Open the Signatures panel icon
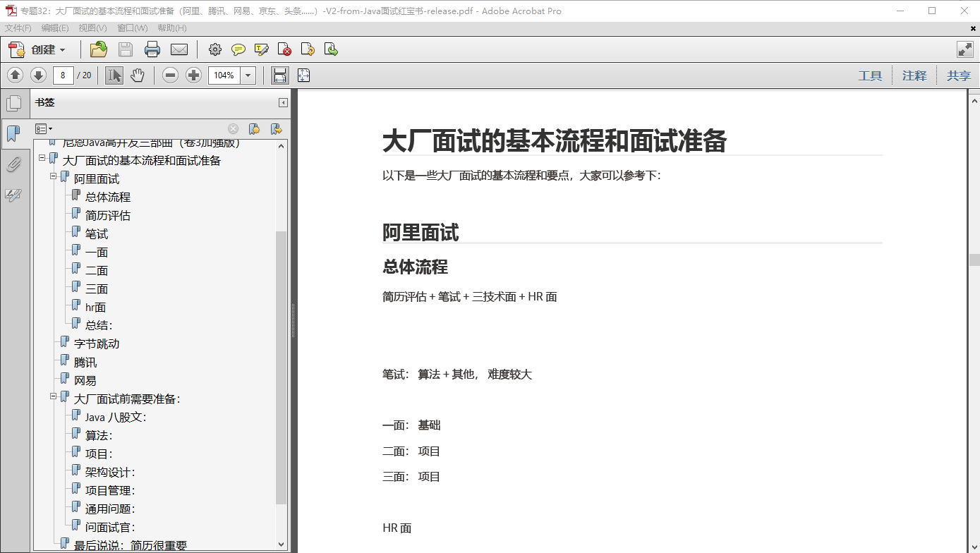The image size is (980, 553). click(x=13, y=195)
